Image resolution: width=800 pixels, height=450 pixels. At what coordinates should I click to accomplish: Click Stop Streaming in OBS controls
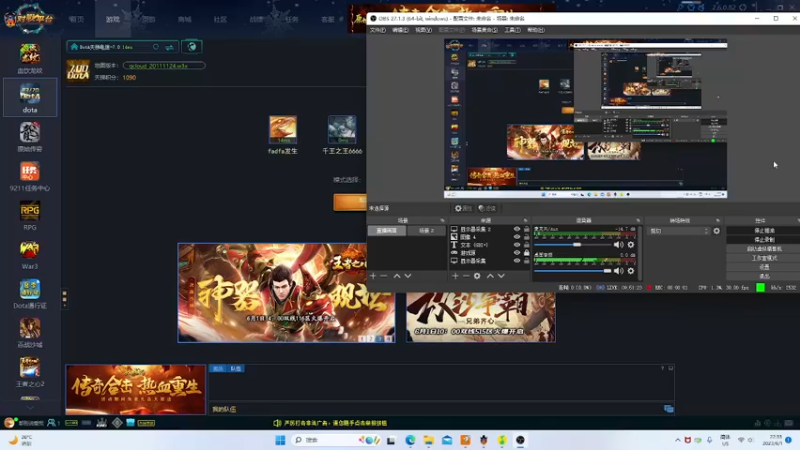tap(764, 231)
